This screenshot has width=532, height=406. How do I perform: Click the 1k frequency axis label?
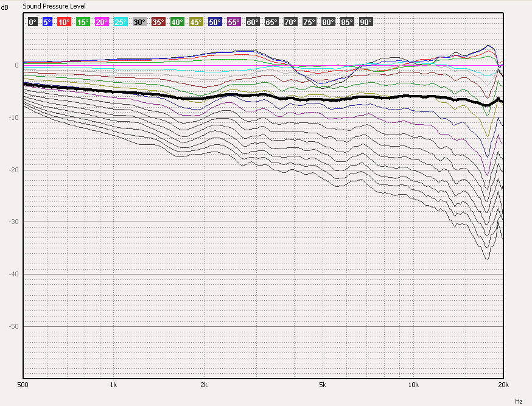click(113, 385)
